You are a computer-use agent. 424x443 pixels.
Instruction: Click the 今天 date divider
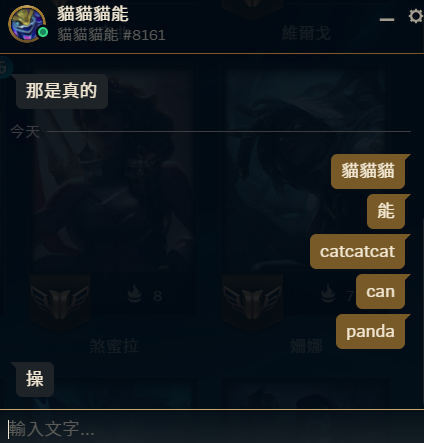pos(25,131)
